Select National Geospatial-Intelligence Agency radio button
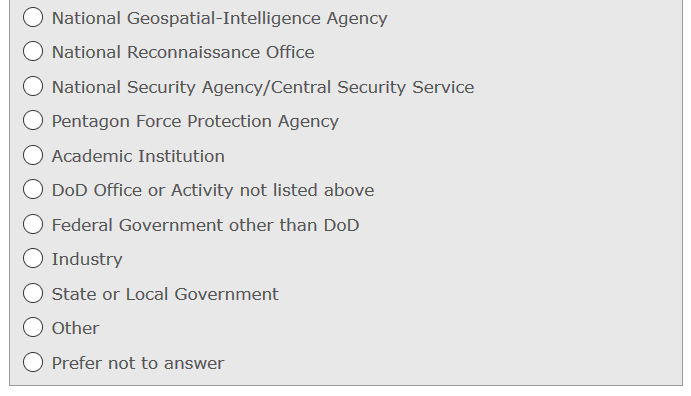The height and width of the screenshot is (396, 691). (x=33, y=17)
